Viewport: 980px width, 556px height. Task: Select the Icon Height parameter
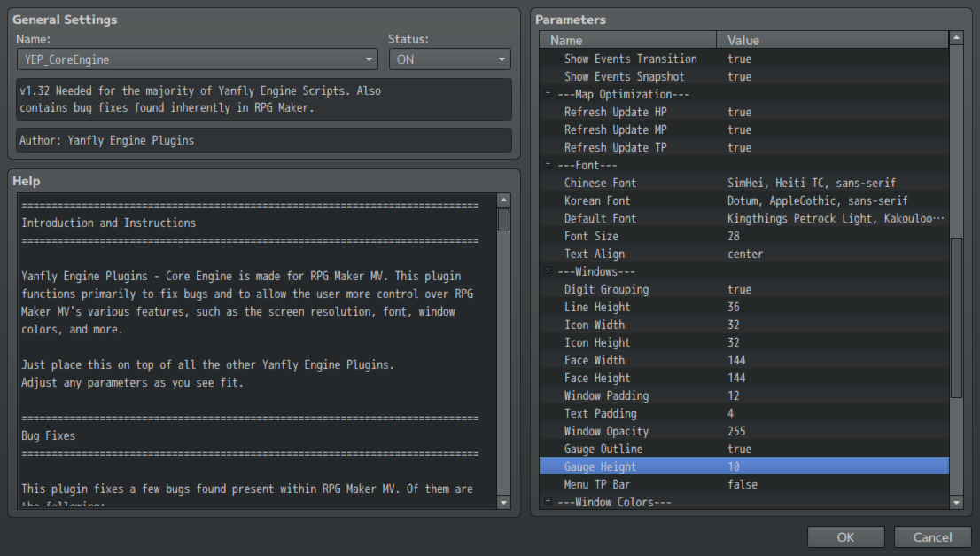[743, 342]
